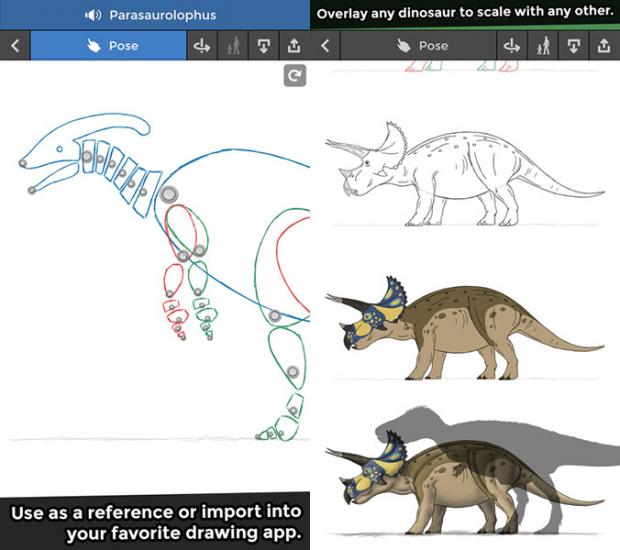The width and height of the screenshot is (620, 550).
Task: Click the download icon in the dark toolbar
Action: click(574, 46)
